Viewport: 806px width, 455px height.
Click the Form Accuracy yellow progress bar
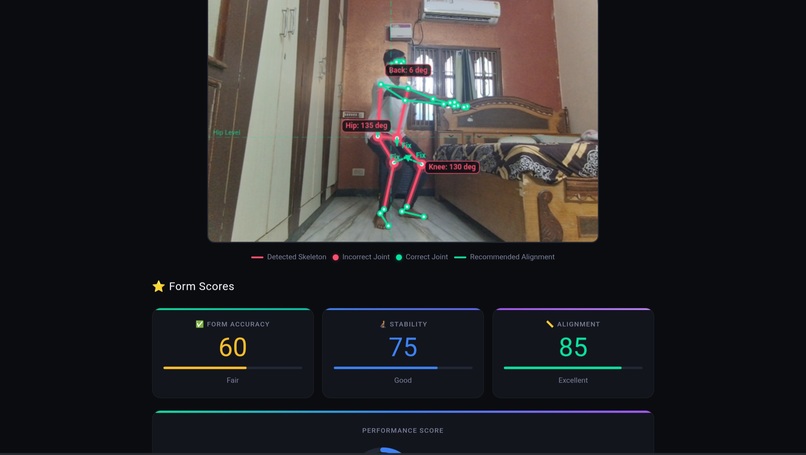tap(232, 368)
